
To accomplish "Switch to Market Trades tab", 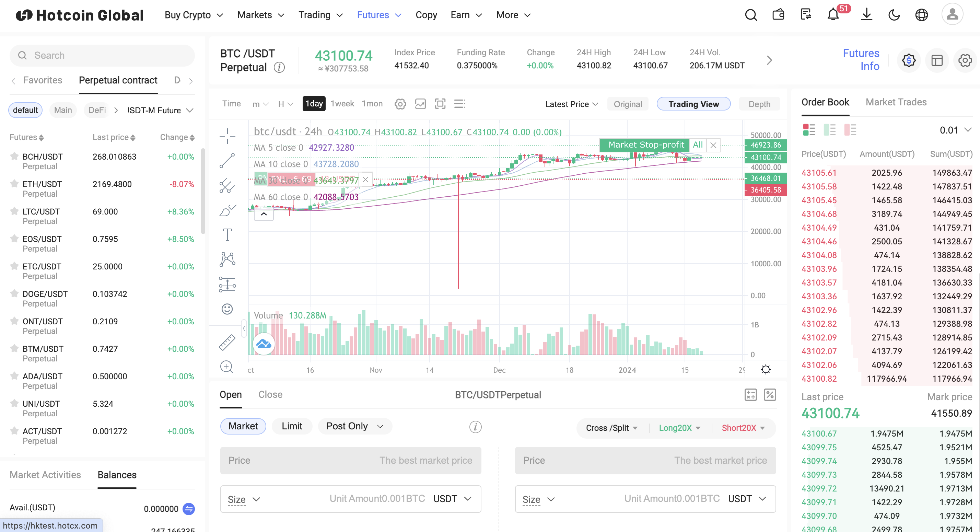I will coord(896,102).
